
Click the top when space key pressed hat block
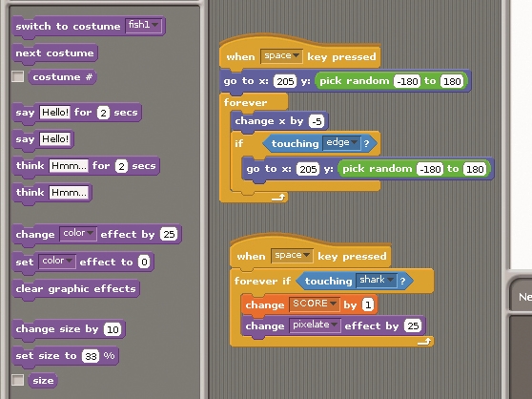[x=300, y=54]
